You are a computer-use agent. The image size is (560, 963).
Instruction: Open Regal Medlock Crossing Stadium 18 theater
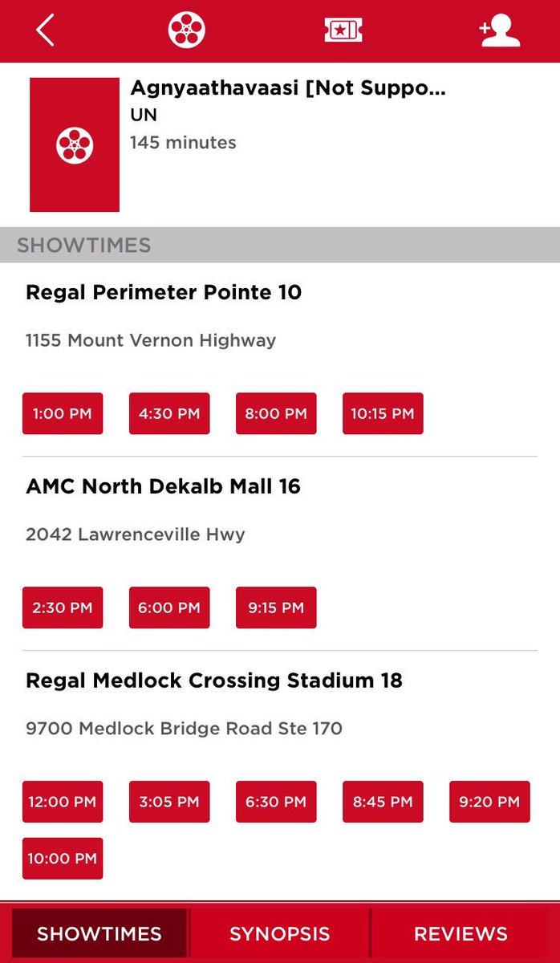(x=214, y=681)
